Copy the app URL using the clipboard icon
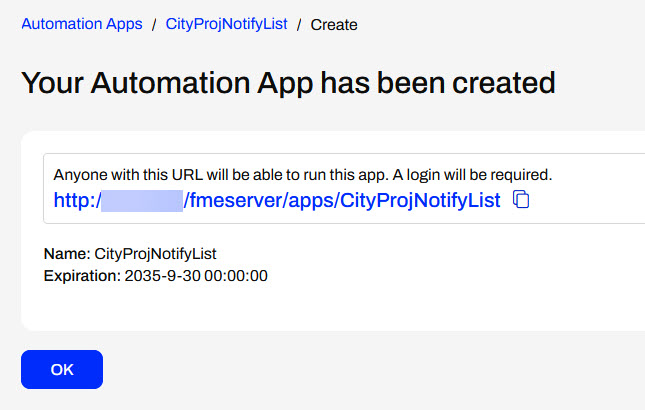The height and width of the screenshot is (410, 645). pyautogui.click(x=521, y=200)
